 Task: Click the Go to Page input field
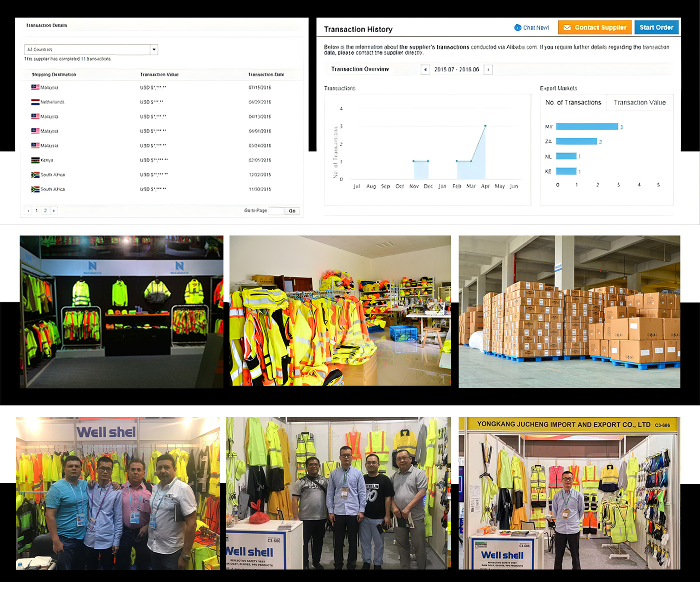pyautogui.click(x=276, y=211)
